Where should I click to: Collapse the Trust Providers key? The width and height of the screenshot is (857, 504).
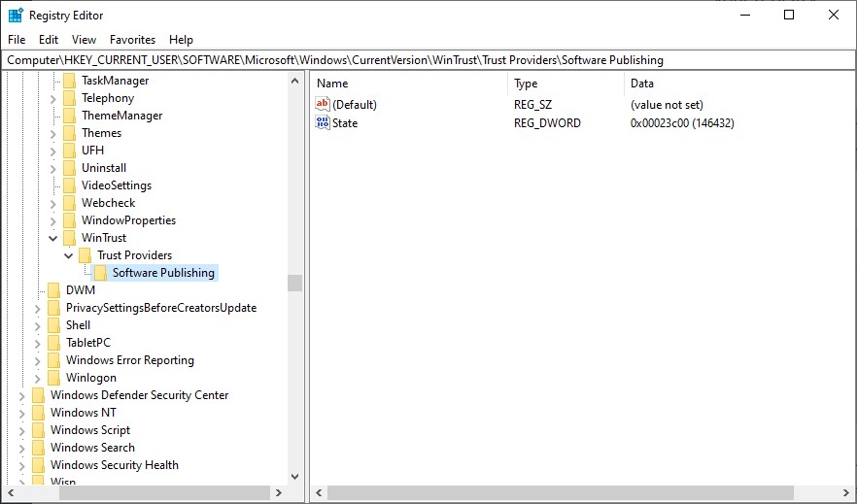coord(68,255)
